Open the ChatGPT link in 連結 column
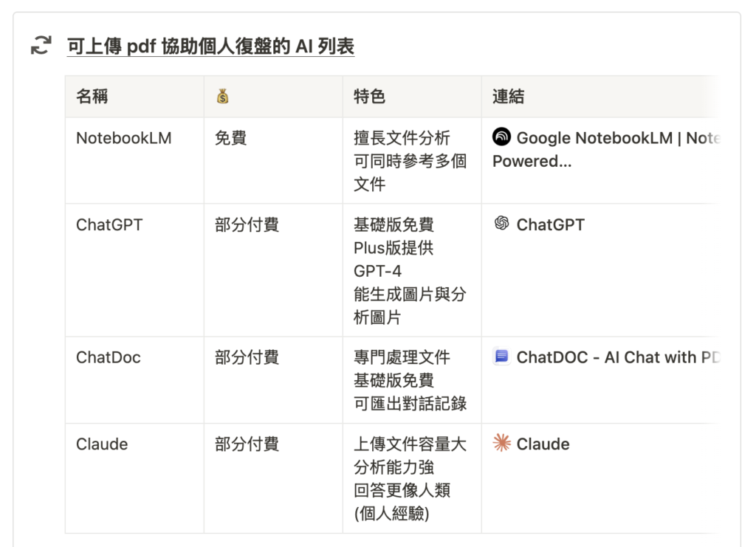Viewport: 756px width, 547px height. 550,224
